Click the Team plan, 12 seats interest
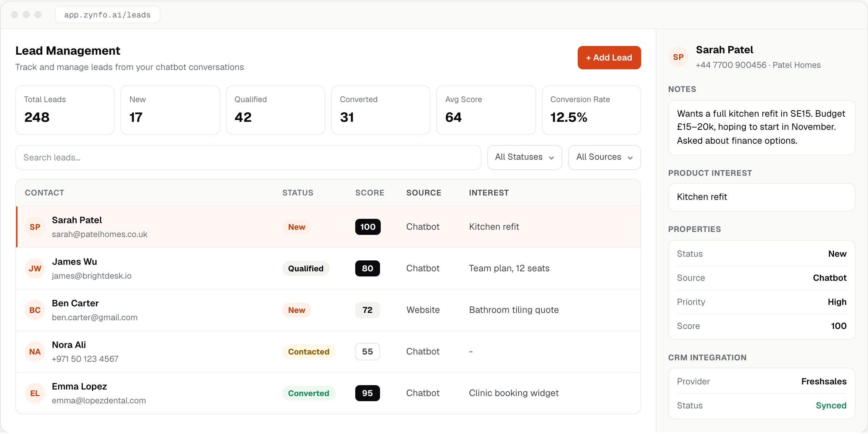This screenshot has height=434, width=868. click(x=509, y=268)
